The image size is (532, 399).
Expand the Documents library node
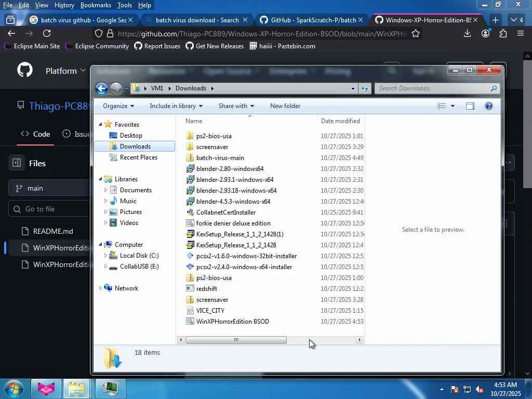coord(105,190)
